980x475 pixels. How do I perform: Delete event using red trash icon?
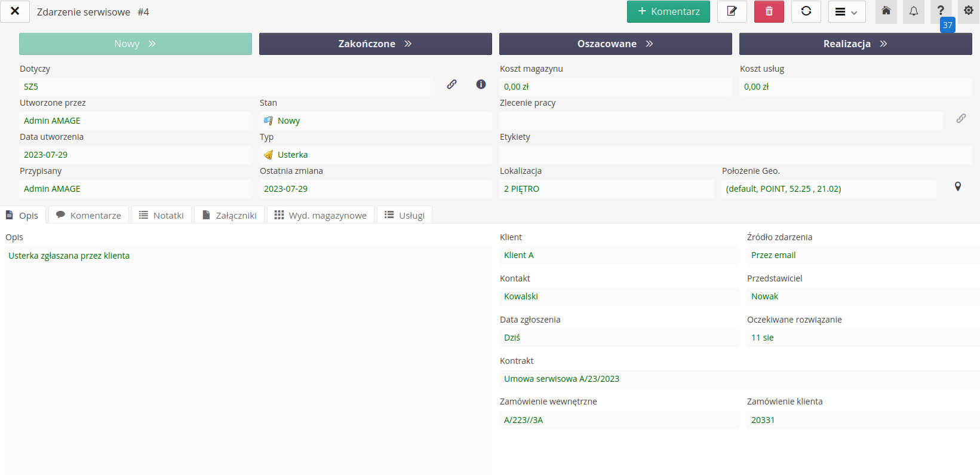coord(769,11)
